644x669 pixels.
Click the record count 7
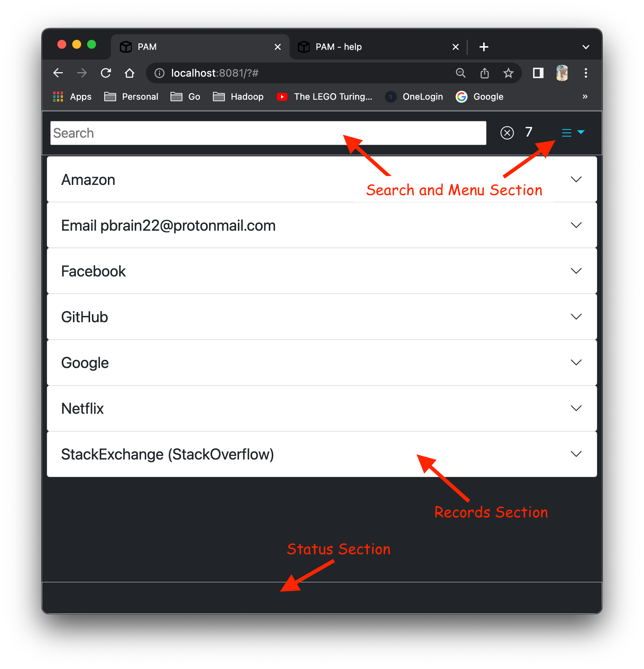(529, 132)
